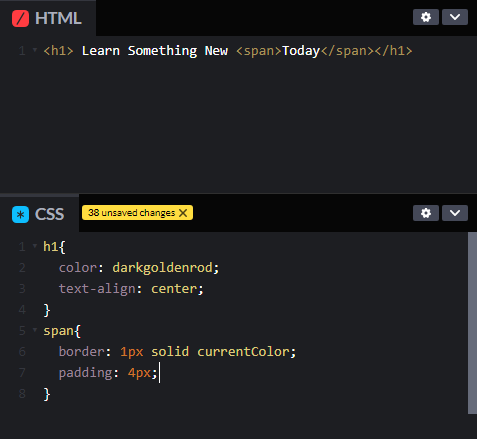Click the 'center' value in CSS
The height and width of the screenshot is (439, 477).
click(x=174, y=289)
